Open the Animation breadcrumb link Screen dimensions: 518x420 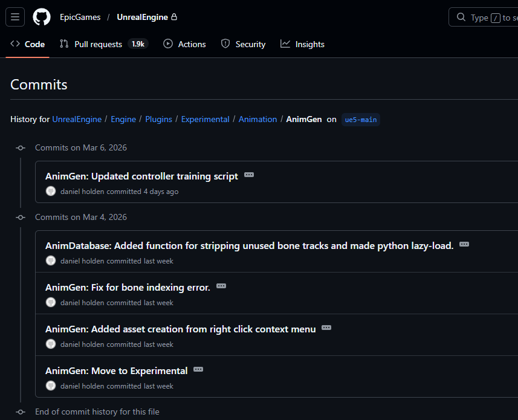[x=257, y=119]
